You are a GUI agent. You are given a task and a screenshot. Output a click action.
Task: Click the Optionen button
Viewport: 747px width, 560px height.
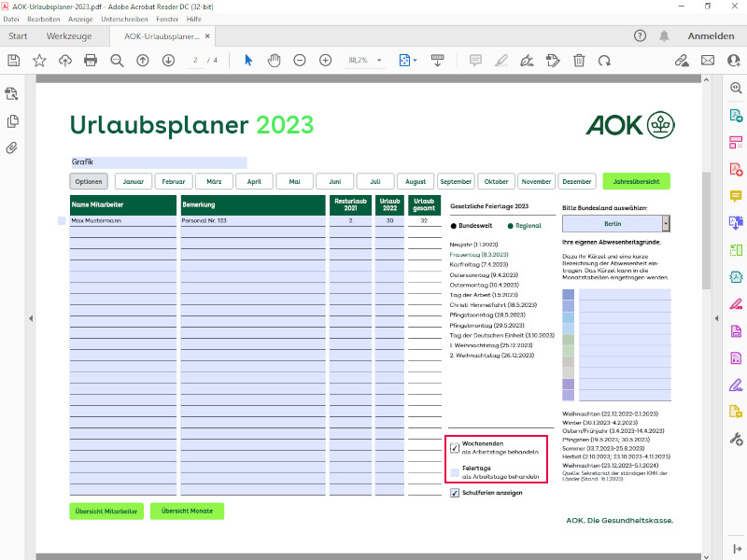(x=89, y=181)
